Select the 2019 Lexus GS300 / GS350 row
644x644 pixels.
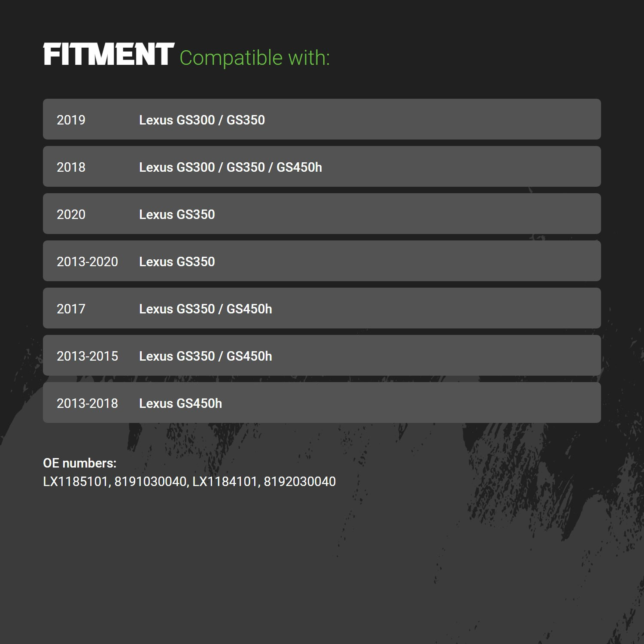click(322, 119)
